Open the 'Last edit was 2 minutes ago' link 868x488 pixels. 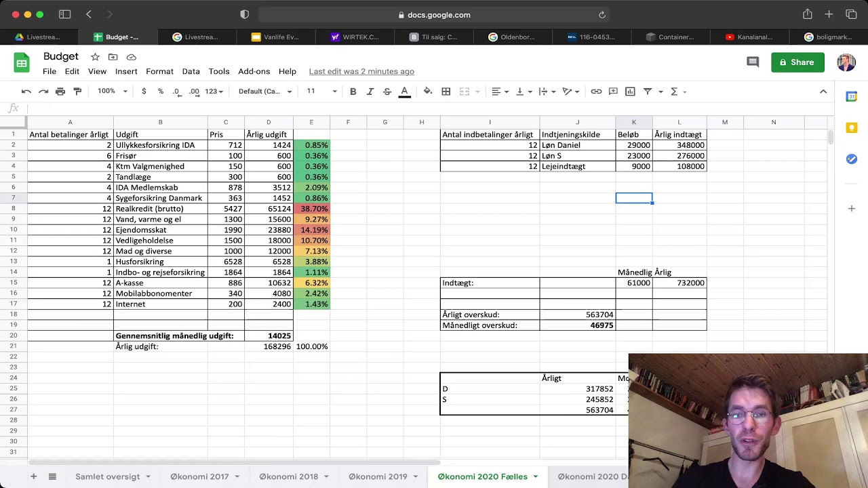click(361, 71)
